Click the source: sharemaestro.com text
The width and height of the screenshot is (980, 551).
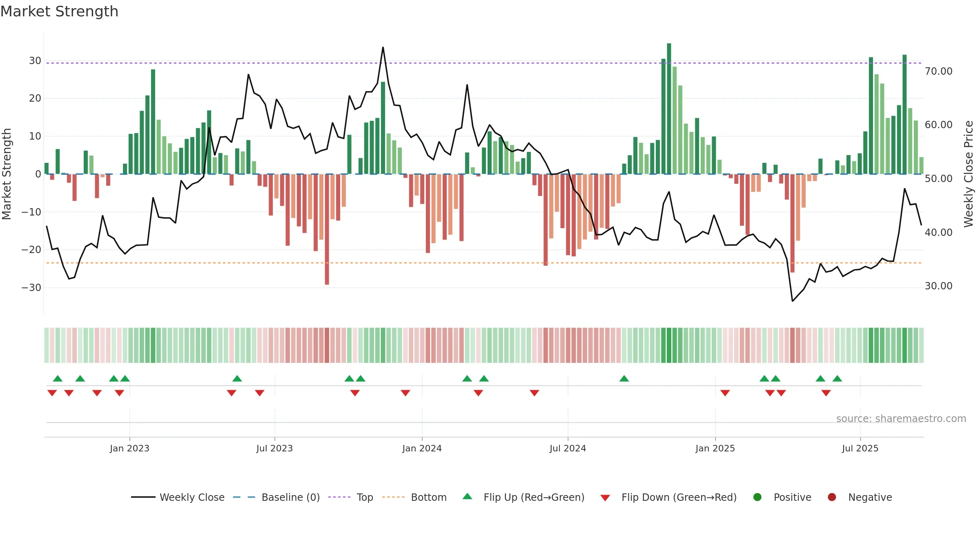click(x=901, y=418)
